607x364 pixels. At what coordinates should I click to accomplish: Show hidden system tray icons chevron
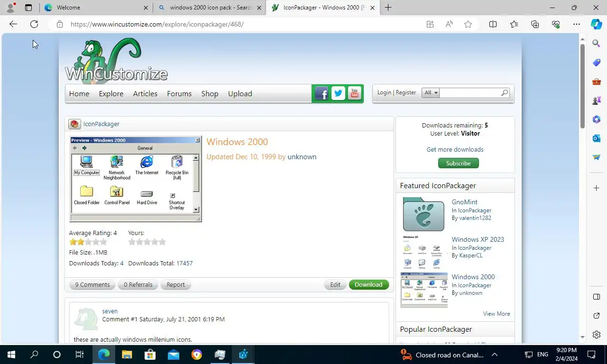tap(495, 355)
